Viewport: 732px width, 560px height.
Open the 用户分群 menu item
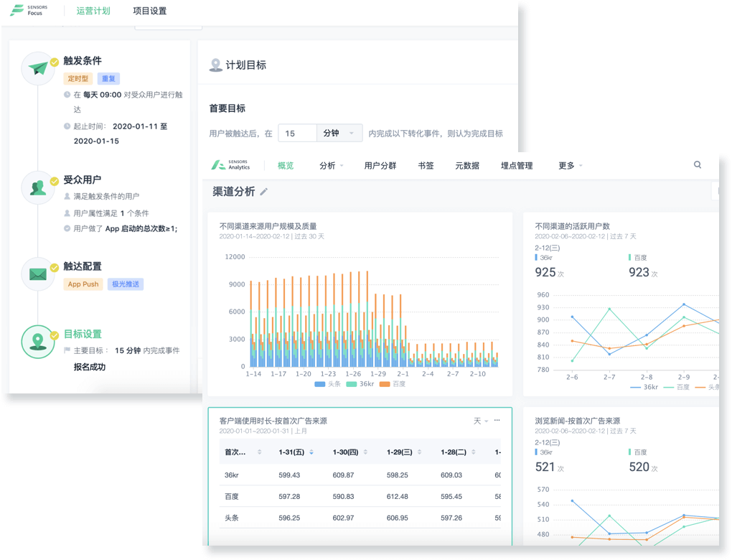click(380, 166)
